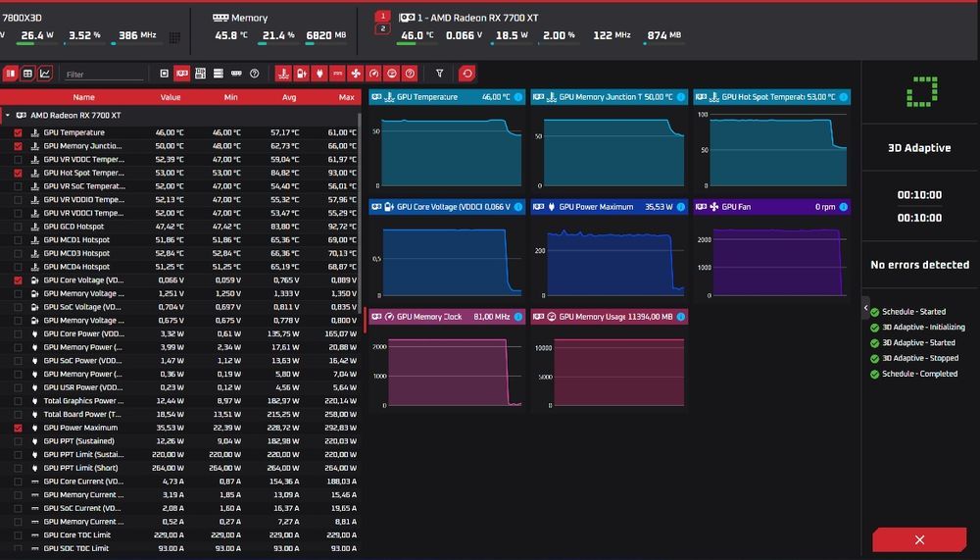Toggle voltage sensor type filter
This screenshot has width=980, height=560.
301,74
